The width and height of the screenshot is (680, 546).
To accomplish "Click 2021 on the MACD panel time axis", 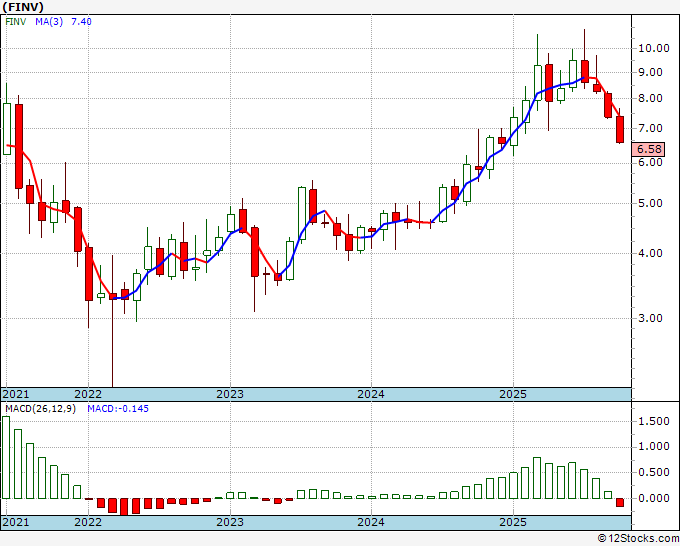I will pos(16,522).
